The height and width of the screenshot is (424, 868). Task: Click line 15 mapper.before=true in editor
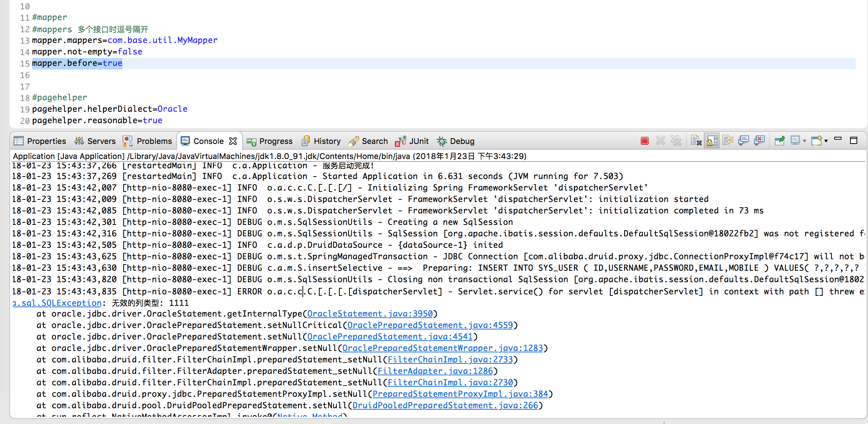(77, 63)
